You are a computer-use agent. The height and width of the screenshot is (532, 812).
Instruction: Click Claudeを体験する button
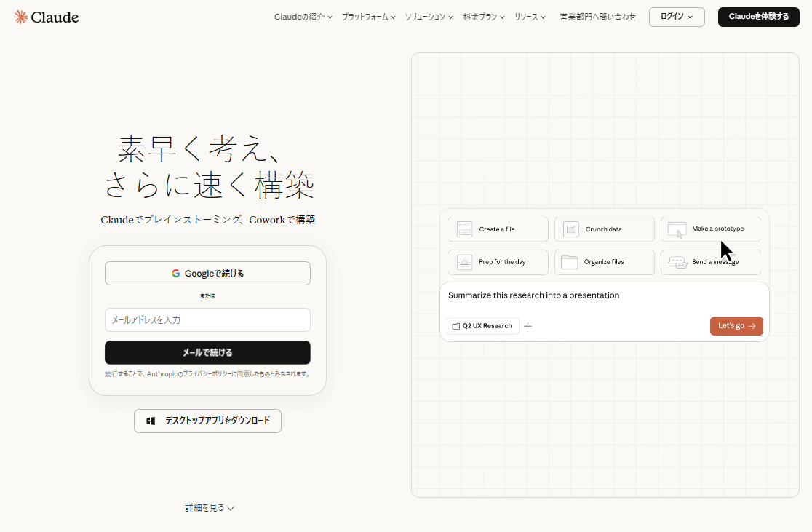(759, 17)
